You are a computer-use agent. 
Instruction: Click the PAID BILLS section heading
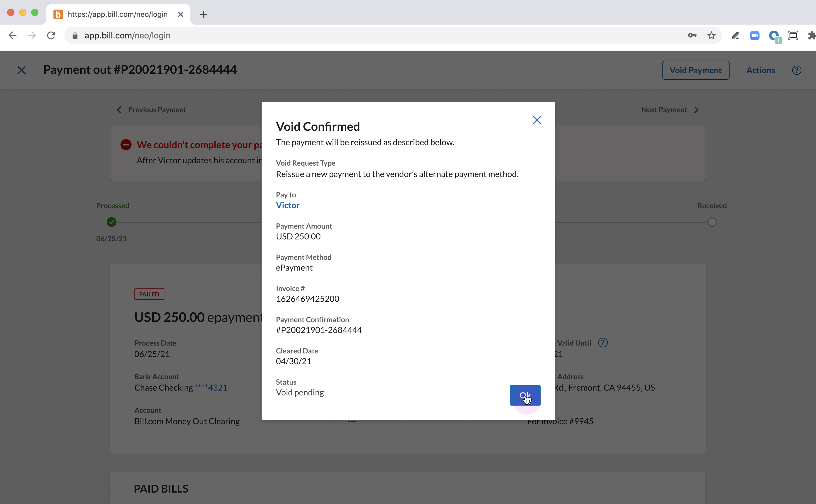[161, 489]
